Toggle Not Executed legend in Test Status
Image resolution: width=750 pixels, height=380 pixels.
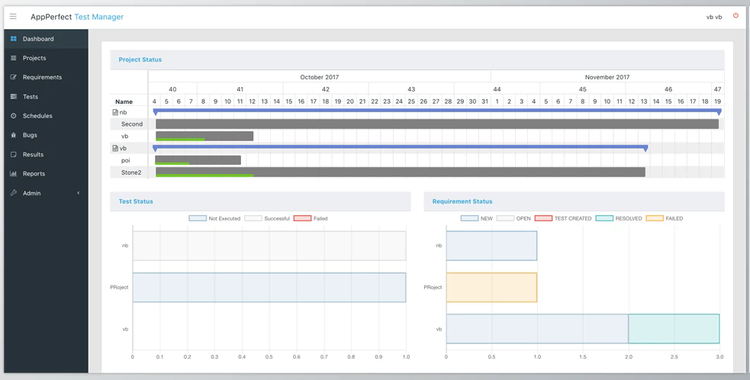214,218
